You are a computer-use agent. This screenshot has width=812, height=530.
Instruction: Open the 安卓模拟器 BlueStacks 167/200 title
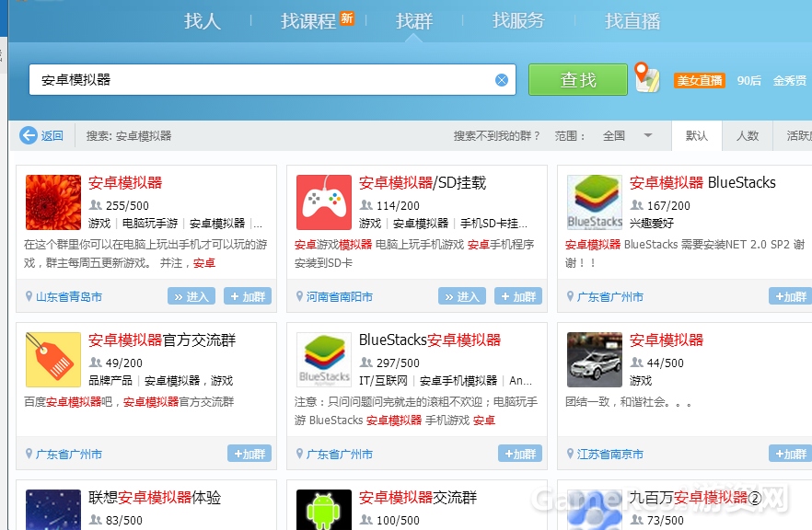pyautogui.click(x=702, y=183)
